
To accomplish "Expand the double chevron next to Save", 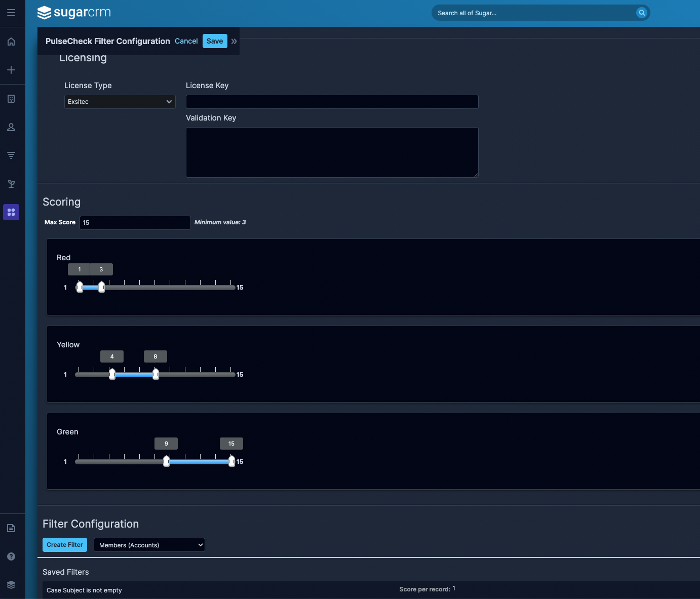I will point(234,42).
